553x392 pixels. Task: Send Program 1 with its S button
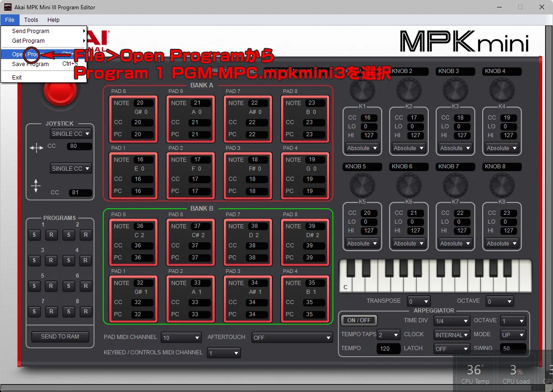[x=34, y=234]
